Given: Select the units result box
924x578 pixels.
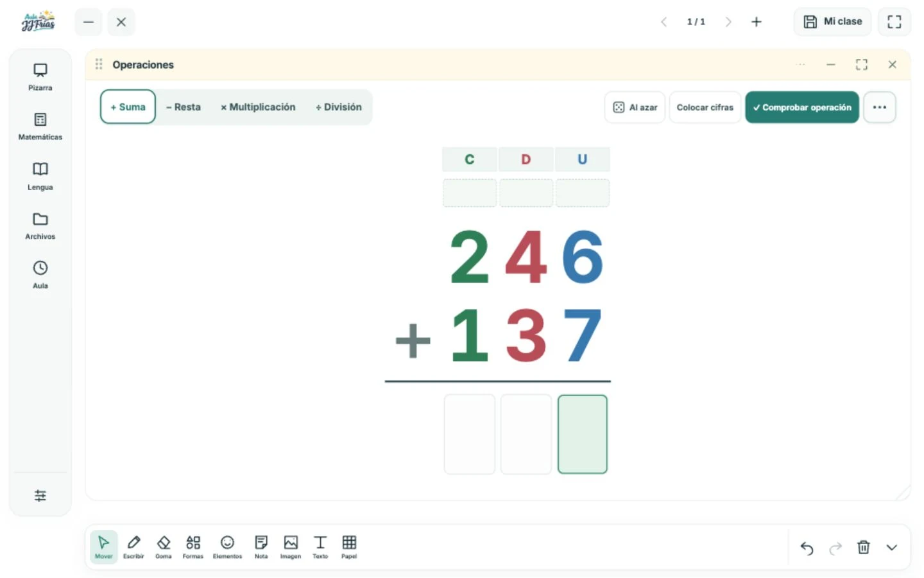Looking at the screenshot, I should [x=583, y=434].
